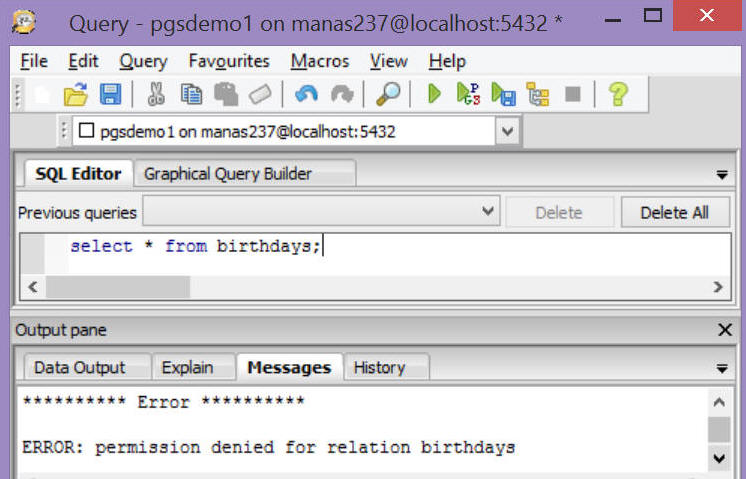Cut selection using the scissors icon
This screenshot has height=479, width=746.
(x=156, y=94)
